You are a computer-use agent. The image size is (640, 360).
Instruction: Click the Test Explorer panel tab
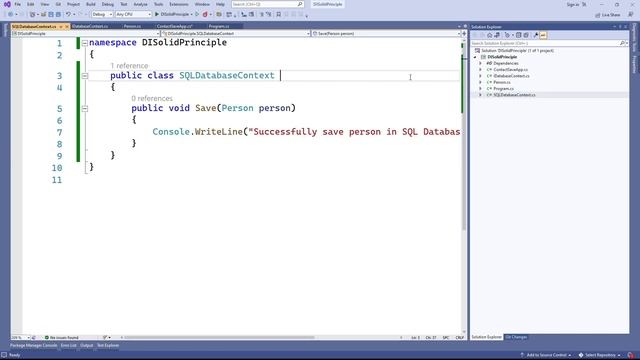(108, 346)
